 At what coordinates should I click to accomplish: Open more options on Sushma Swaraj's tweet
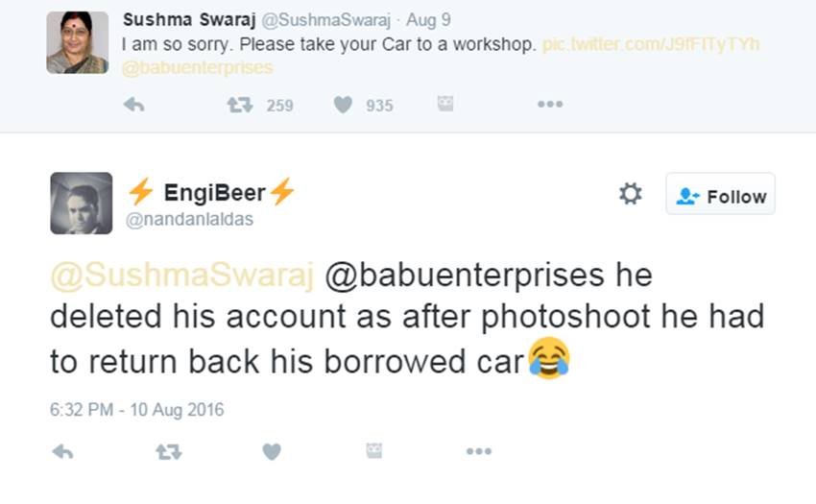[550, 105]
